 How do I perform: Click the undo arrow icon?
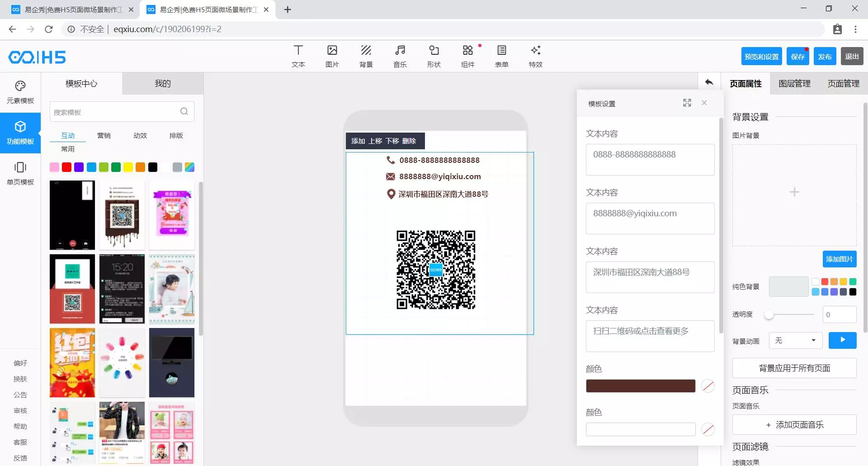click(x=709, y=82)
